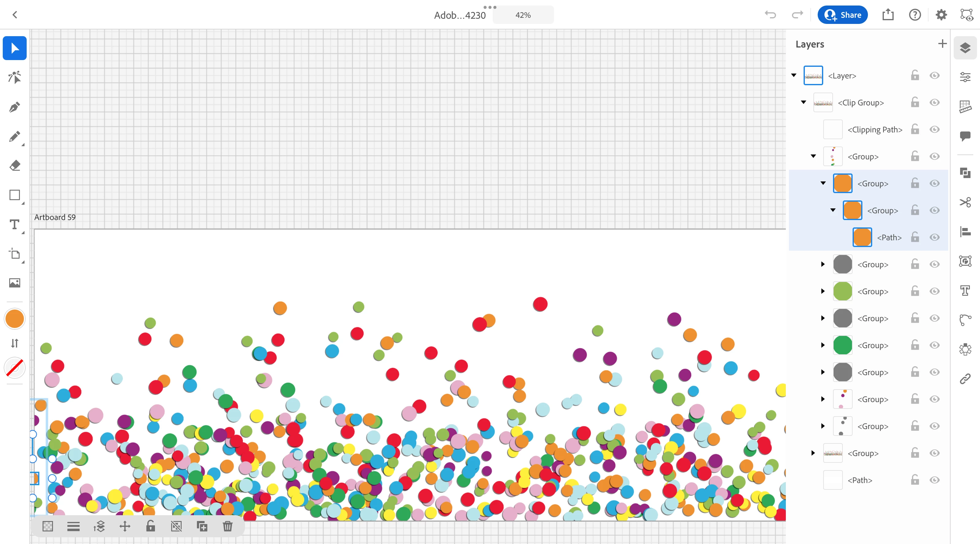Open the Scissors cut panel
This screenshot has width=980, height=544.
coord(965,202)
